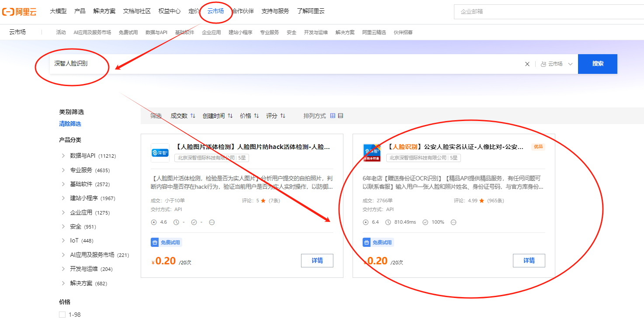Expand 安全 category in sidebar
644x322 pixels.
pos(64,227)
